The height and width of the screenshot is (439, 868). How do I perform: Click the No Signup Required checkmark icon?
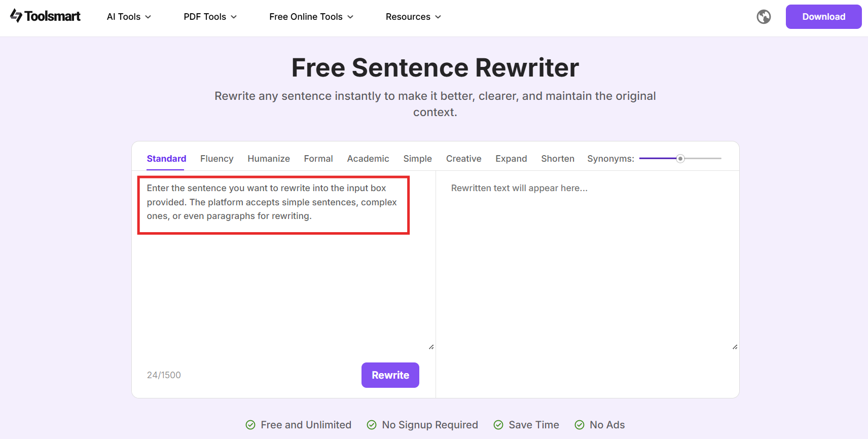[x=372, y=425]
